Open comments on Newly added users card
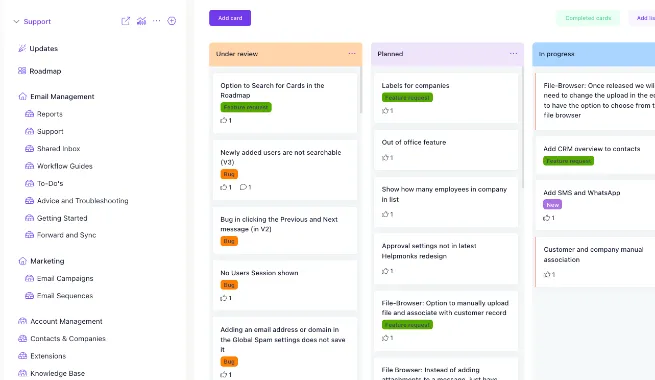The image size is (655, 380). 245,187
